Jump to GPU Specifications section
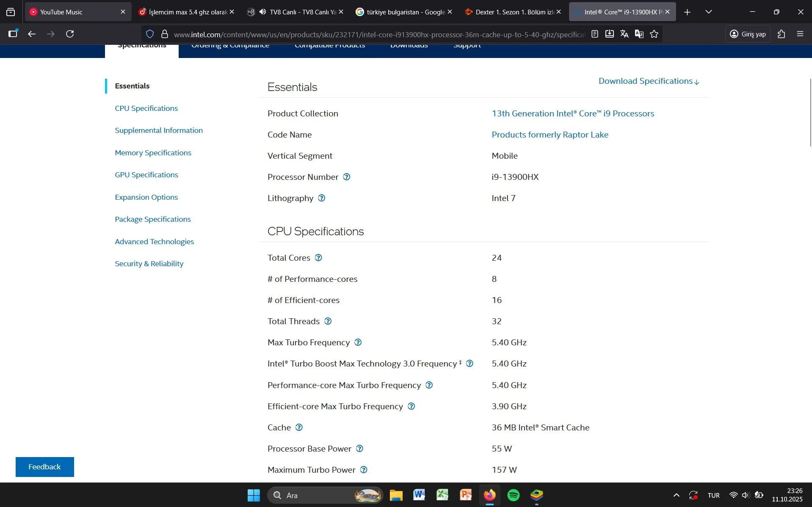The width and height of the screenshot is (812, 507). [146, 175]
